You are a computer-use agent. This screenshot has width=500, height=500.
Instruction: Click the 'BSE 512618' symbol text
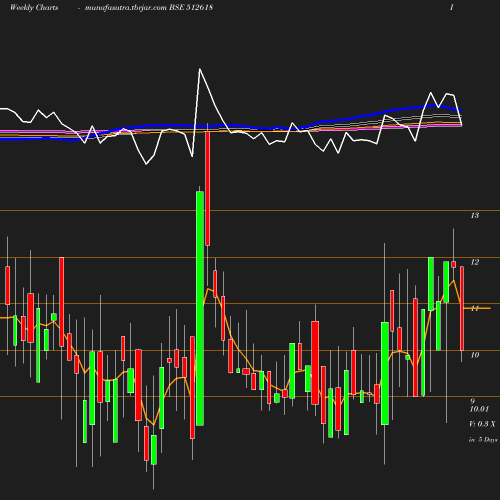(191, 7)
